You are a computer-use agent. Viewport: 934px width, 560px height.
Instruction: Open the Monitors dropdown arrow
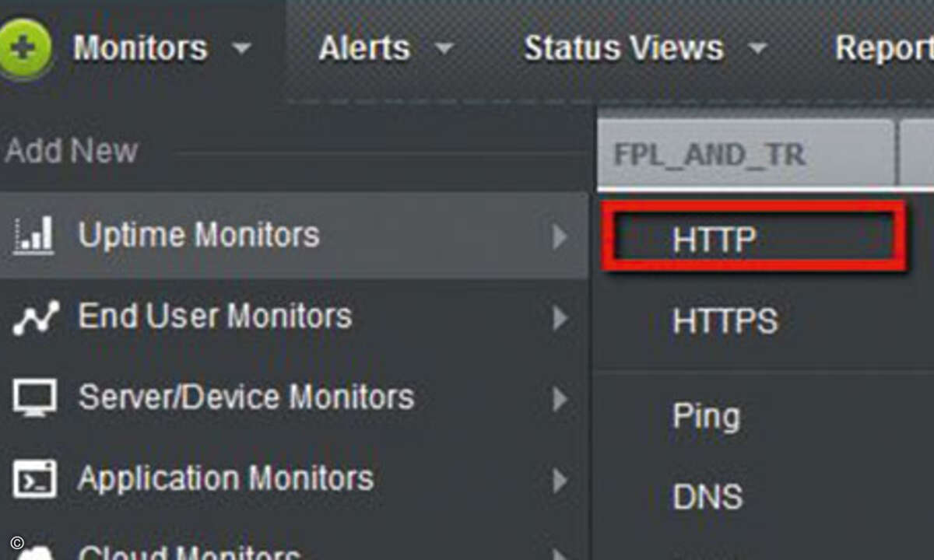[242, 49]
